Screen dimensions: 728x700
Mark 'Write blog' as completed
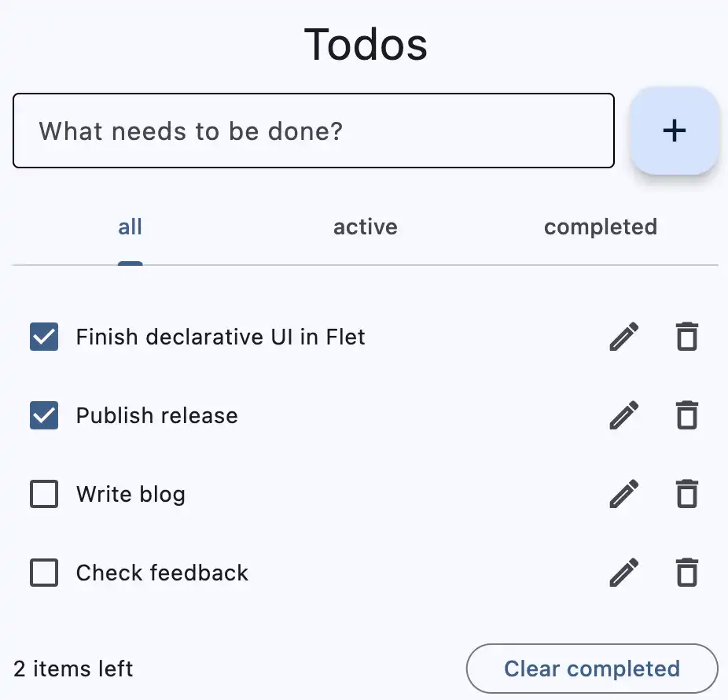point(44,494)
